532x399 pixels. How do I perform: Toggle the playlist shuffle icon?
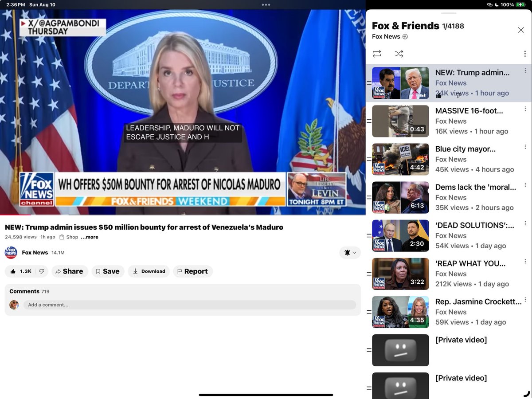(x=399, y=54)
